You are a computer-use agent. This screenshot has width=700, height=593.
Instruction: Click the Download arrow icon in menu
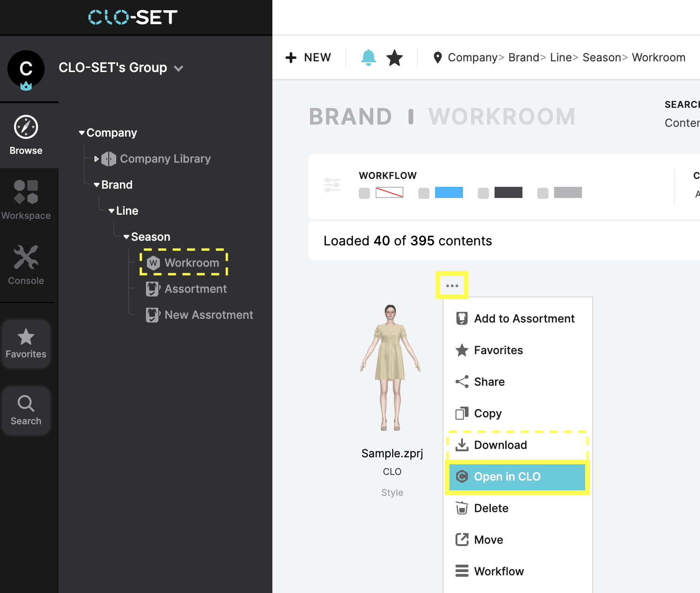pos(462,445)
